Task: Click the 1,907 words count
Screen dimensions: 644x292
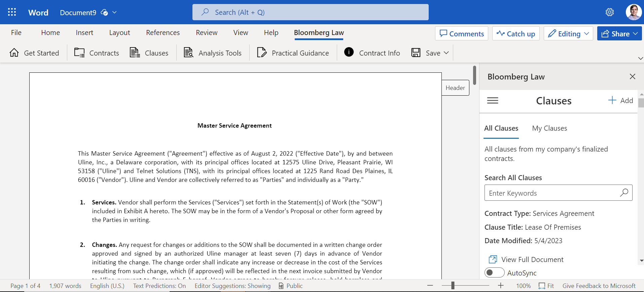Action: [x=65, y=286]
